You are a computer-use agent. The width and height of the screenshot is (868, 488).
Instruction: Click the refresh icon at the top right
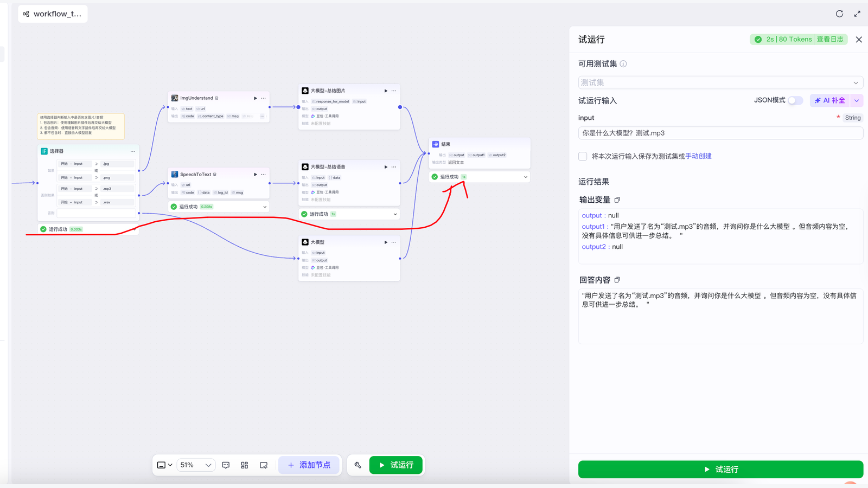tap(839, 14)
